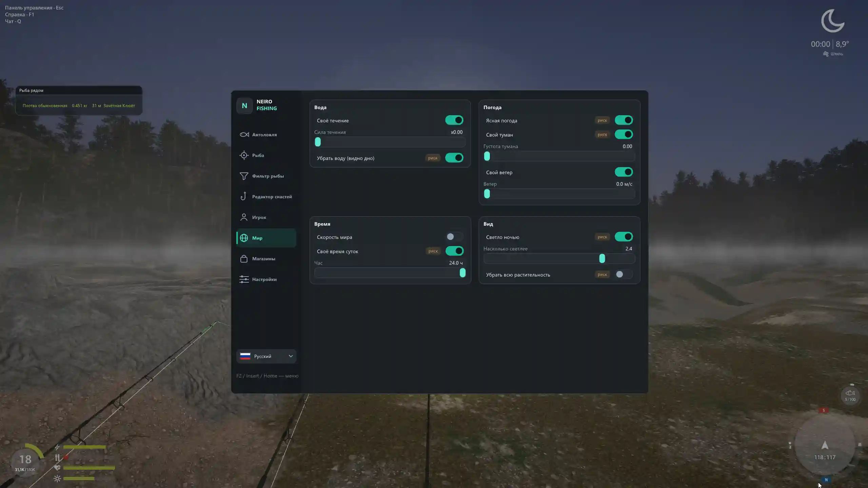
Task: Click the Ясная погода риск badge
Action: pyautogui.click(x=602, y=120)
